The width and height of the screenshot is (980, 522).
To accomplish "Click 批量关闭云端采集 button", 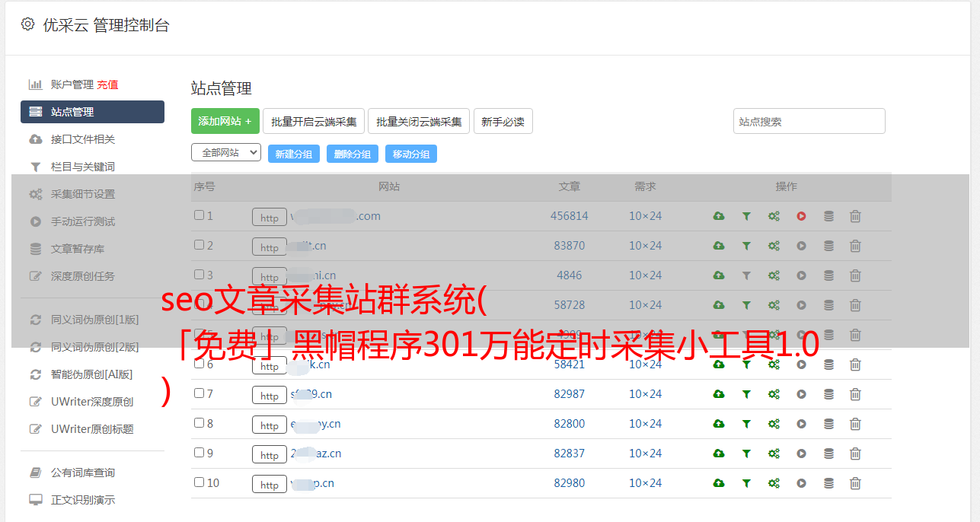I will click(x=419, y=121).
